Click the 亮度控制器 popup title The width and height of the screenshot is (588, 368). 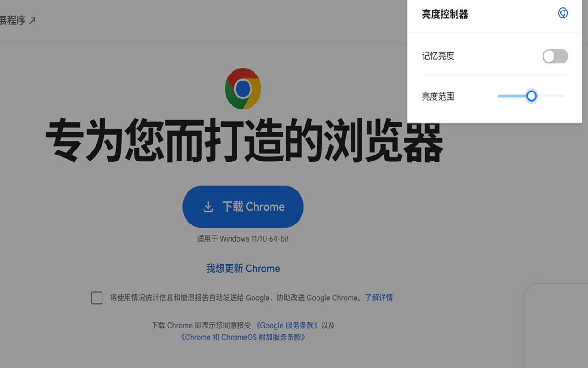coord(445,14)
